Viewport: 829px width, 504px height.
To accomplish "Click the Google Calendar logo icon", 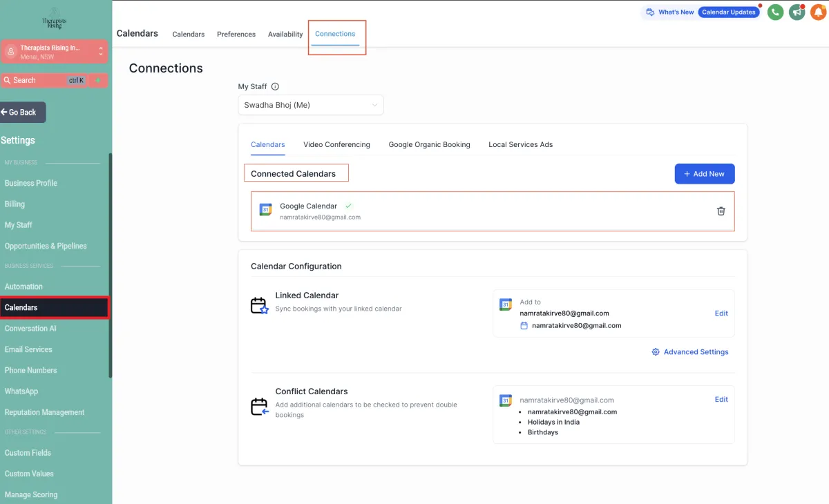I will 265,209.
